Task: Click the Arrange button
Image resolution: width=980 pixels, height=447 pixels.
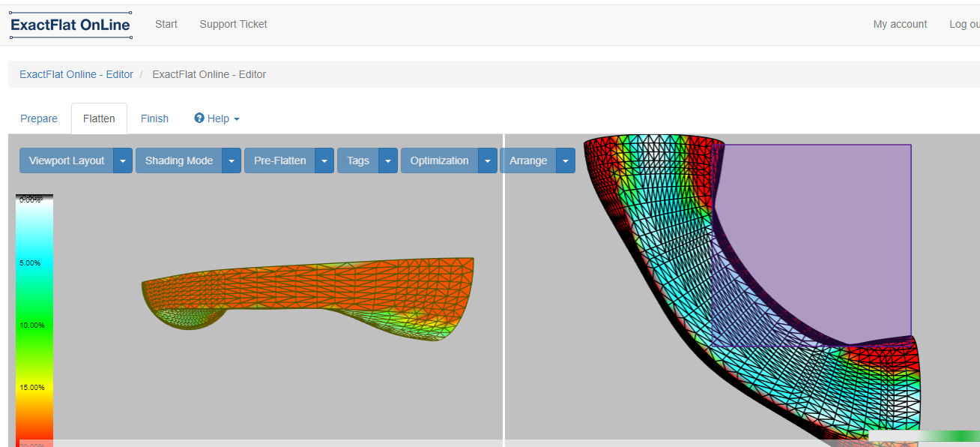Action: (528, 160)
